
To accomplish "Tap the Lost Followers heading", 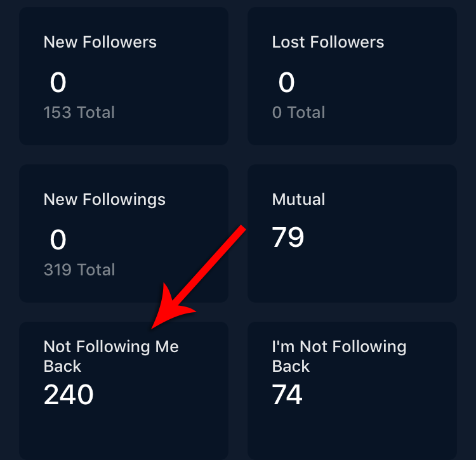I will (x=327, y=43).
